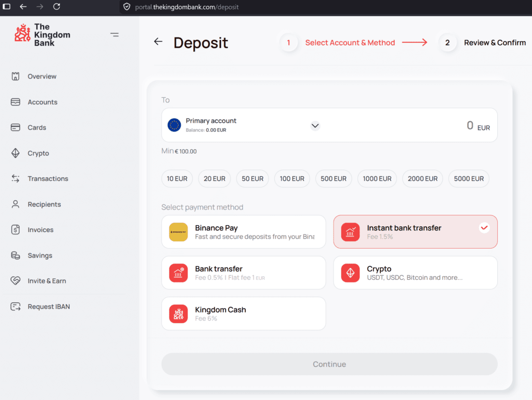Select Kingdom Cash payment method
The width and height of the screenshot is (532, 400).
pos(244,314)
